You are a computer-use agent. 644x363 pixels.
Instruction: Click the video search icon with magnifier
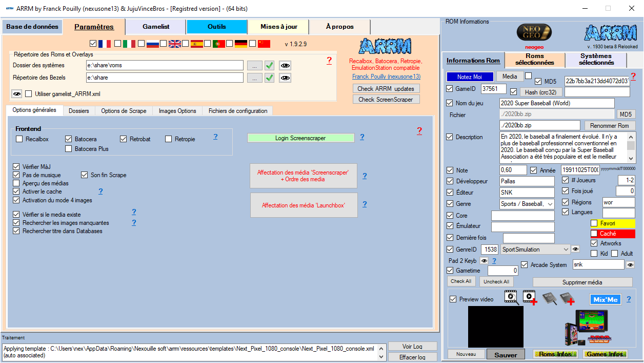coord(511,298)
